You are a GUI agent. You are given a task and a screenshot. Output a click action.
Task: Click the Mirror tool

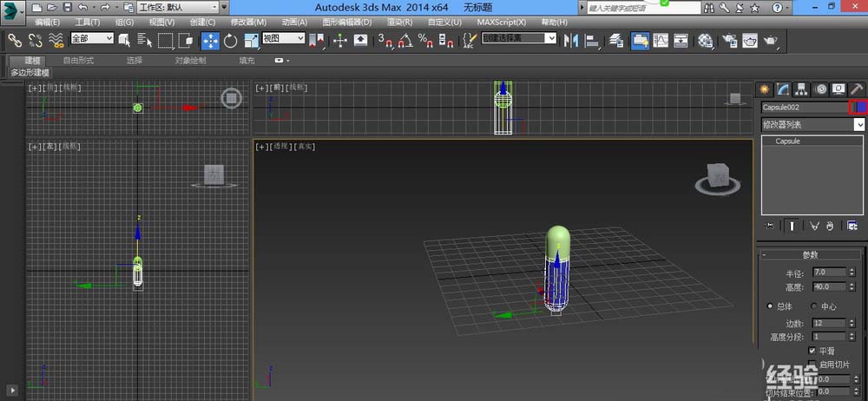(x=571, y=41)
